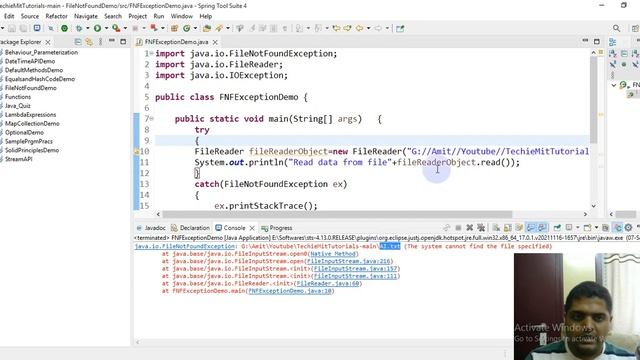Click the Run (green play) toolbar button
640x360 pixels.
pos(97,28)
